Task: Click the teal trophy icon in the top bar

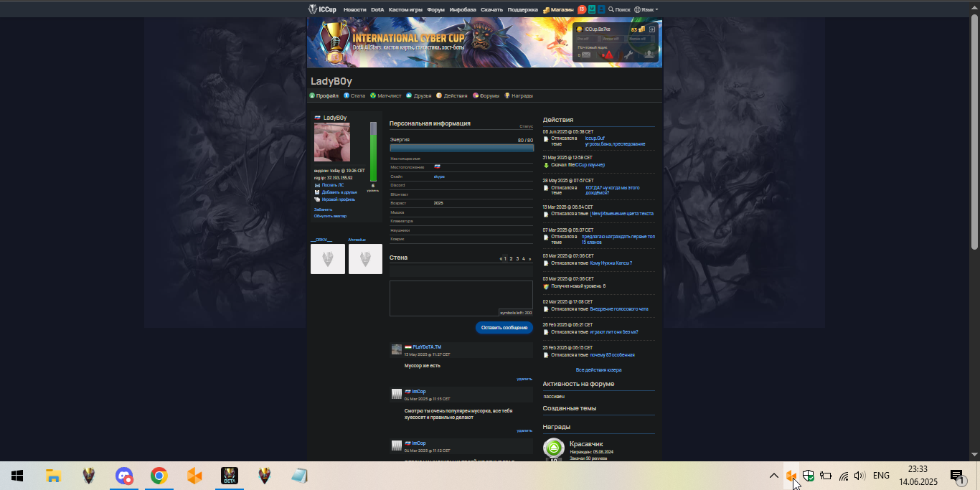Action: click(x=592, y=9)
